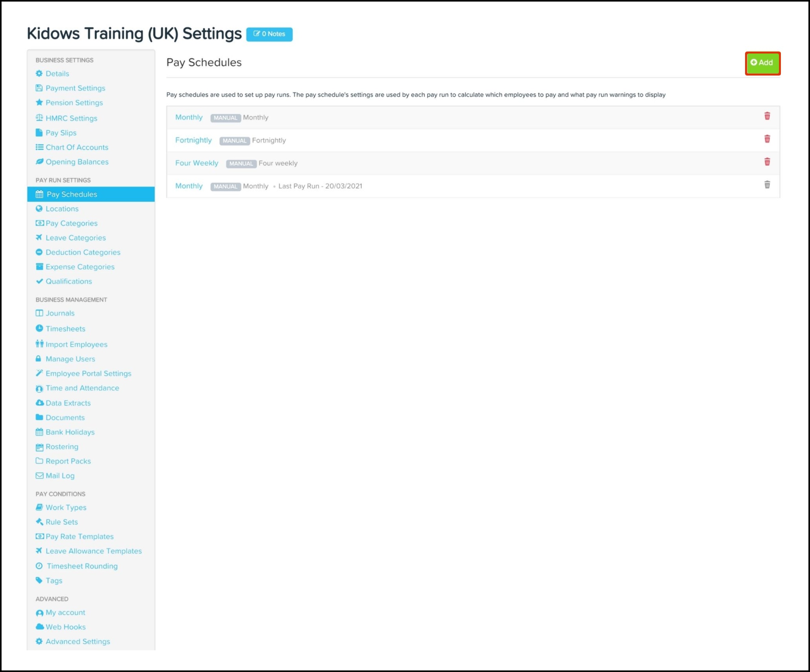Open Pay Categories settings page
The image size is (810, 672).
tap(71, 223)
